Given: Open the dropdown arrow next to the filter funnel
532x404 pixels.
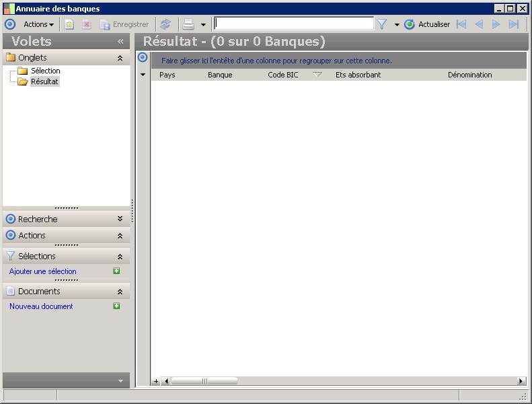Looking at the screenshot, I should (397, 24).
